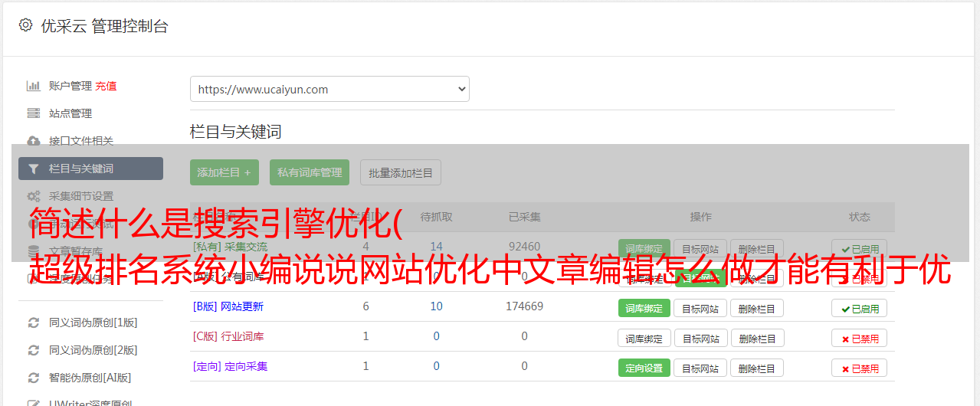Open the site URL dropdown https://www.ucaiyun.com

coord(329,89)
